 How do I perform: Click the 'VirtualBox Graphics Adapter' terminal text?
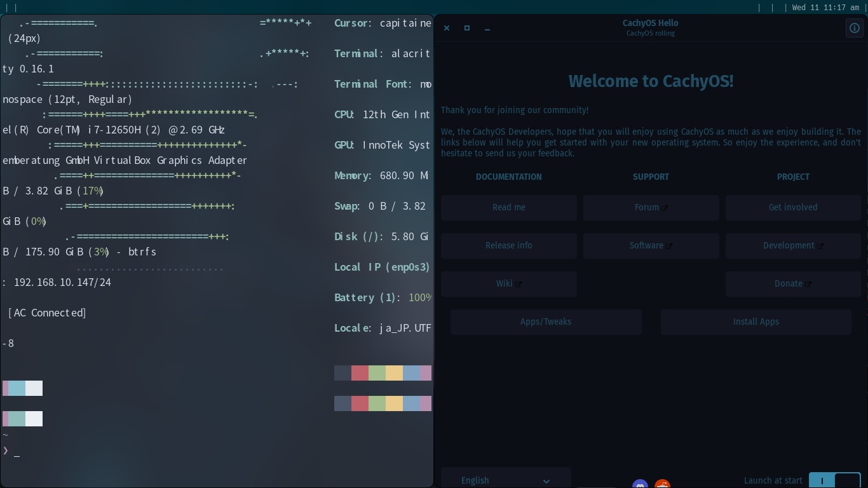point(170,161)
